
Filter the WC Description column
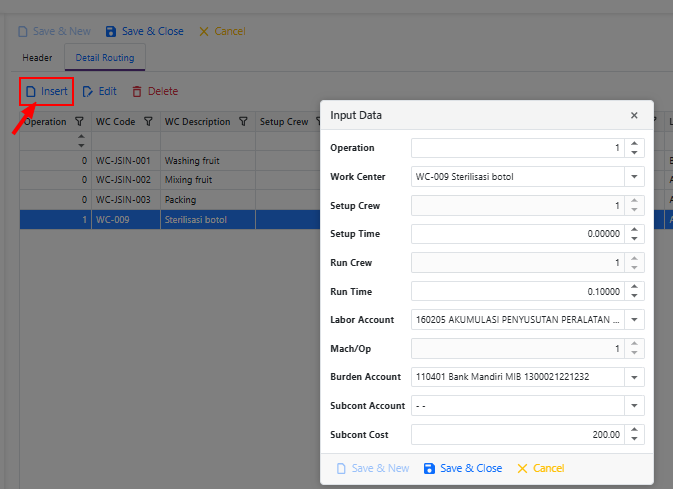click(x=243, y=121)
